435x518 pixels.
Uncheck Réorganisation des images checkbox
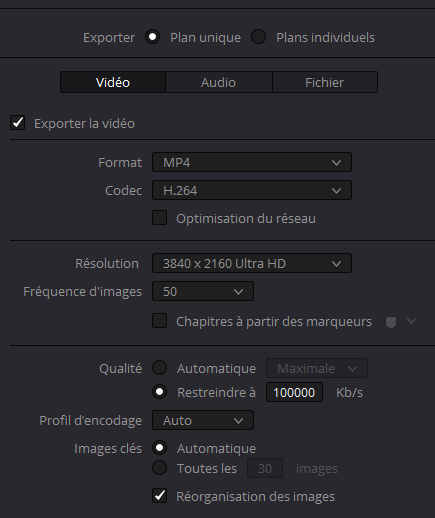point(160,496)
